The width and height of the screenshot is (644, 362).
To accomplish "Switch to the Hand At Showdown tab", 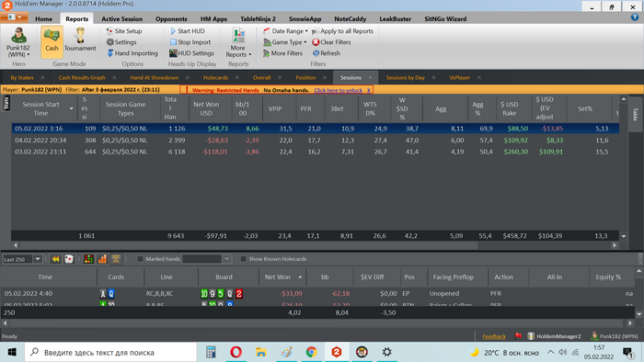I will 154,77.
